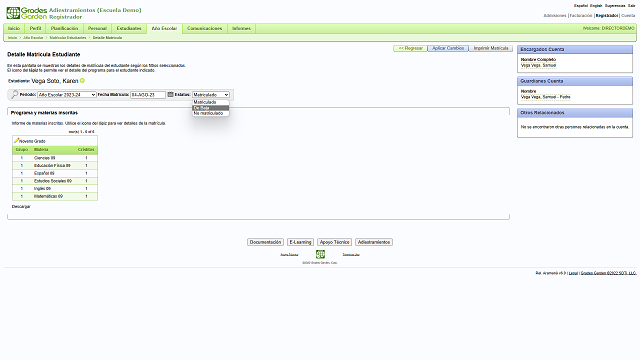Select the Año Escolar tab
640x360 pixels.
click(x=164, y=29)
